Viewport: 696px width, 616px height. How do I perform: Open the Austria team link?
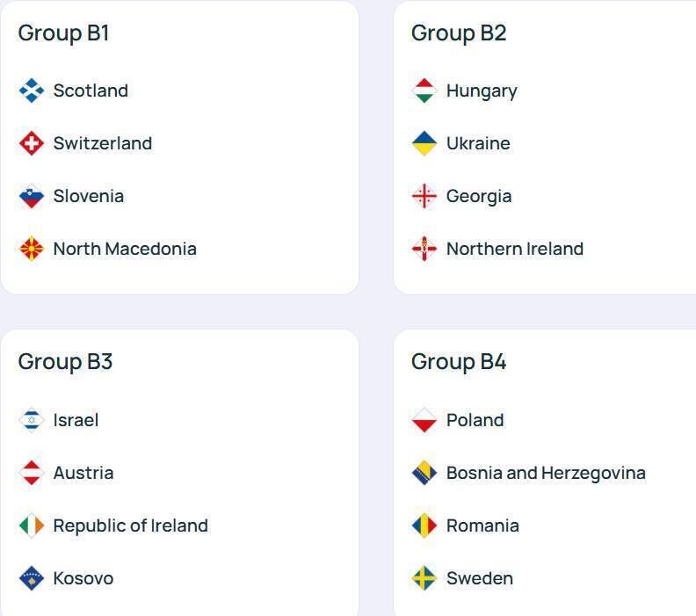point(83,473)
